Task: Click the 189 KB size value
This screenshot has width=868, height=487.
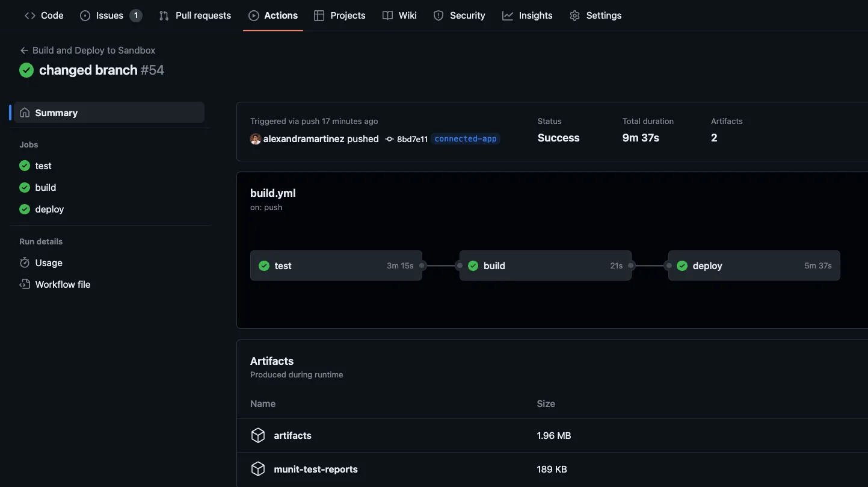Action: [x=552, y=470]
